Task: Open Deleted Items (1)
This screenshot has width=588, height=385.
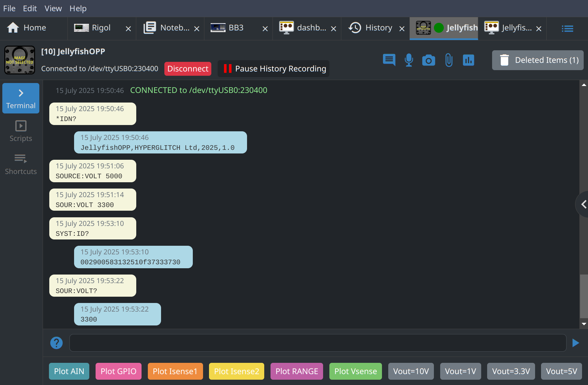Action: pyautogui.click(x=537, y=60)
